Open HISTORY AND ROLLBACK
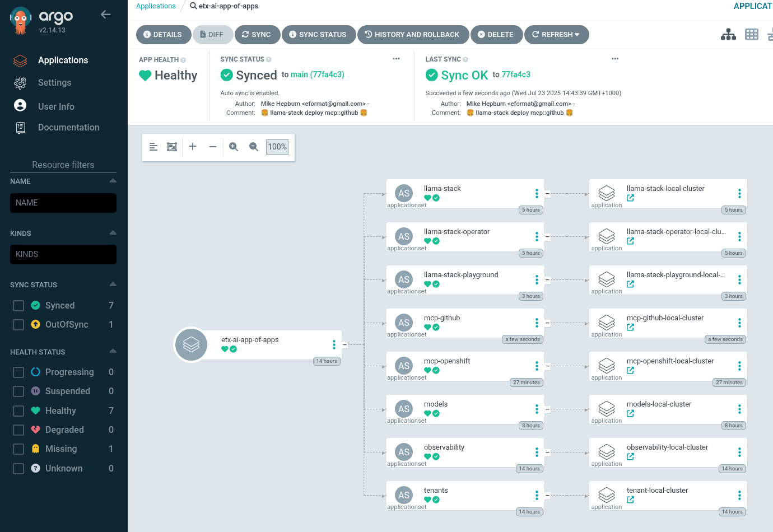The width and height of the screenshot is (773, 532). [x=413, y=35]
